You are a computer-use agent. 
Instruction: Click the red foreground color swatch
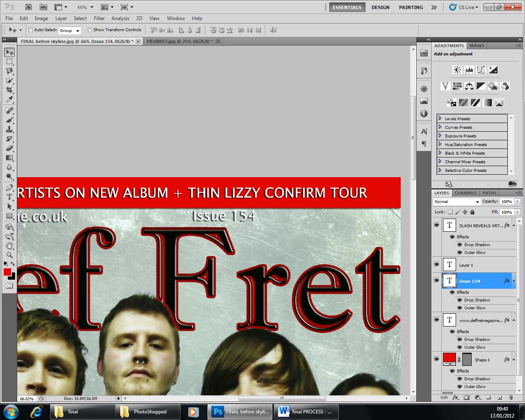click(7, 272)
